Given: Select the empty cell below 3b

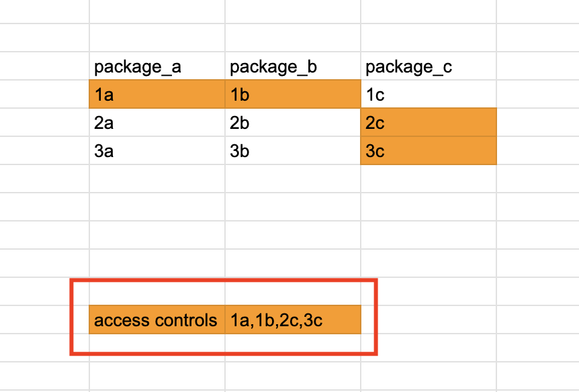Looking at the screenshot, I should click(x=293, y=179).
